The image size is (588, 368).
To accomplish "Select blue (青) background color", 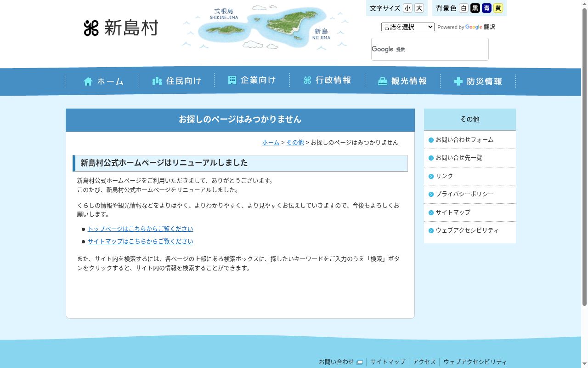I will point(486,8).
